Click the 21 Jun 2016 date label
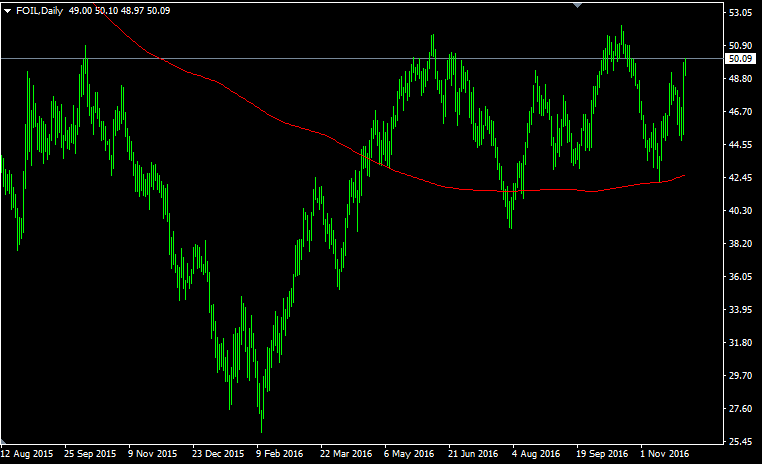Screen dimensions: 762x464 (x=473, y=454)
